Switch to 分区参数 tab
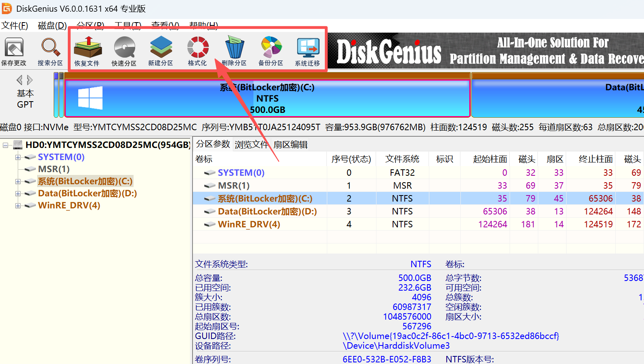Screen dimensions: 644x364 click(x=213, y=144)
